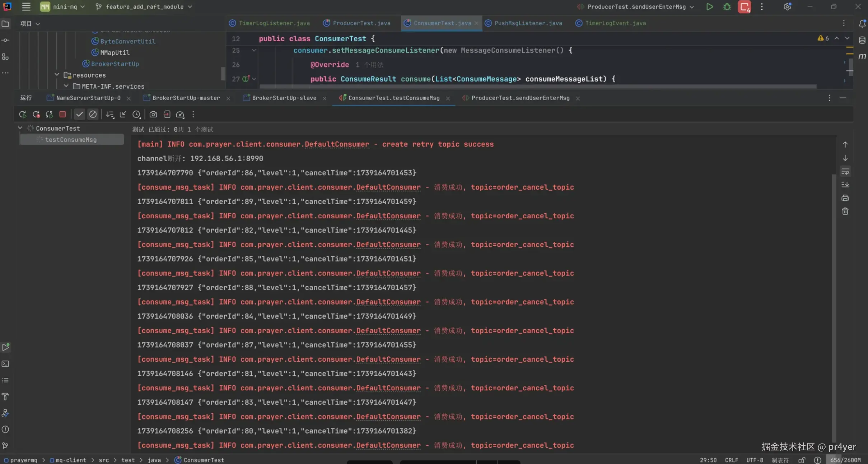The width and height of the screenshot is (868, 464).
Task: Open the run configuration dropdown ProducerTest.sendUserEnterMsg
Action: tap(636, 7)
